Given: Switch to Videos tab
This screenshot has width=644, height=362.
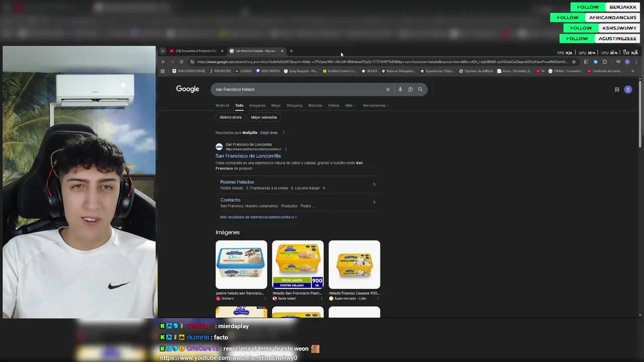Looking at the screenshot, I should [334, 106].
